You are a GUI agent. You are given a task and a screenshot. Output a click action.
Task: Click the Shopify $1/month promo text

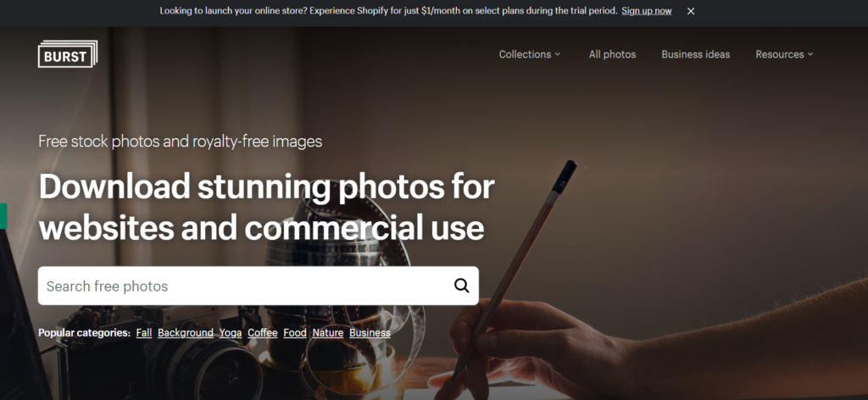388,11
